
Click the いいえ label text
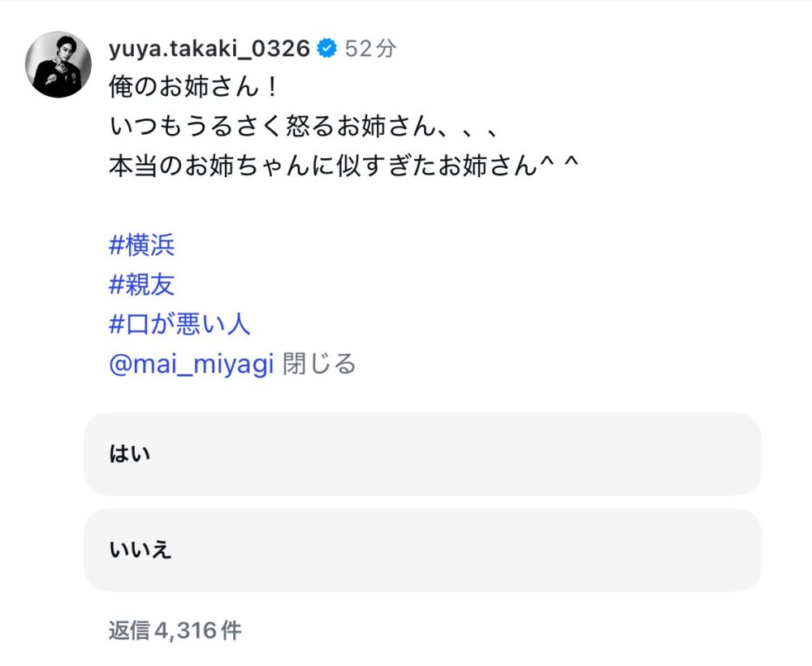[x=140, y=550]
